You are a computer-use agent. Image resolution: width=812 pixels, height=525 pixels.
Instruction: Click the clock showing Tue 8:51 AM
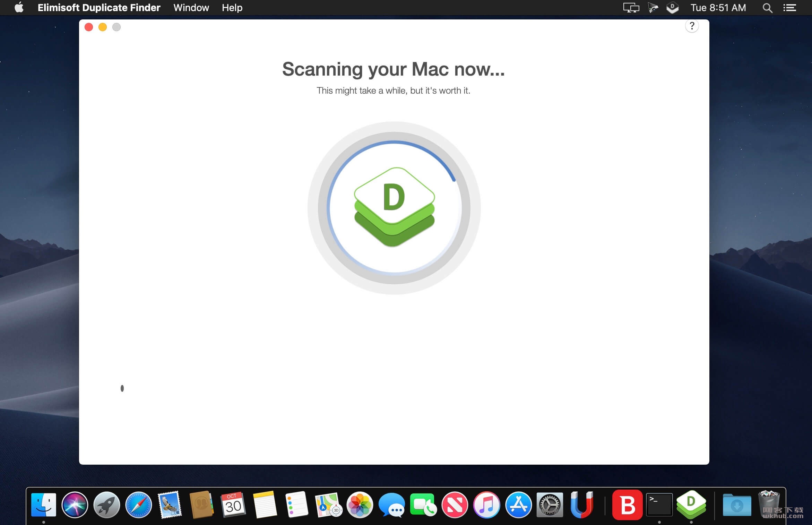[718, 8]
